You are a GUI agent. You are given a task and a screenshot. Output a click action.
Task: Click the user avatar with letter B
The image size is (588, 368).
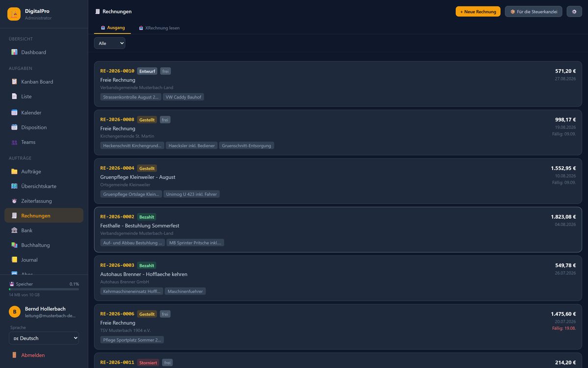pos(15,312)
